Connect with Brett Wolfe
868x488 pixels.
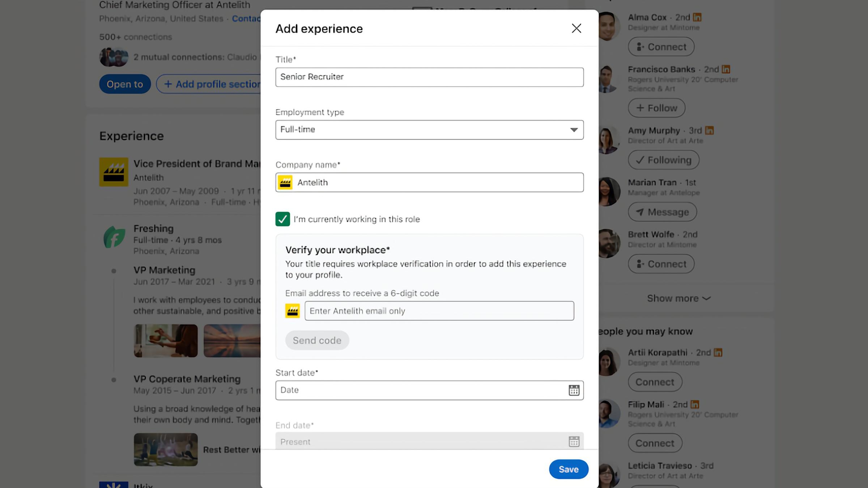pyautogui.click(x=660, y=264)
